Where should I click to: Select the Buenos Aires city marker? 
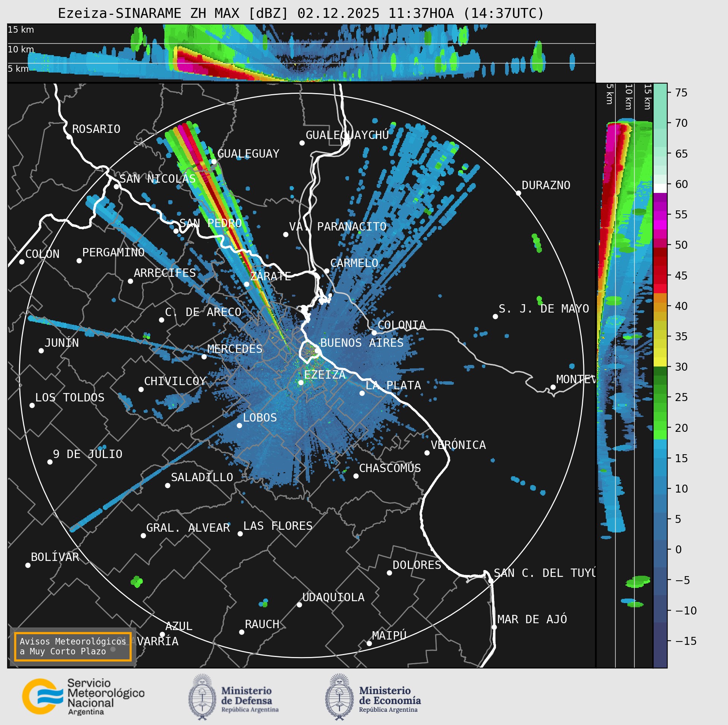(x=317, y=350)
